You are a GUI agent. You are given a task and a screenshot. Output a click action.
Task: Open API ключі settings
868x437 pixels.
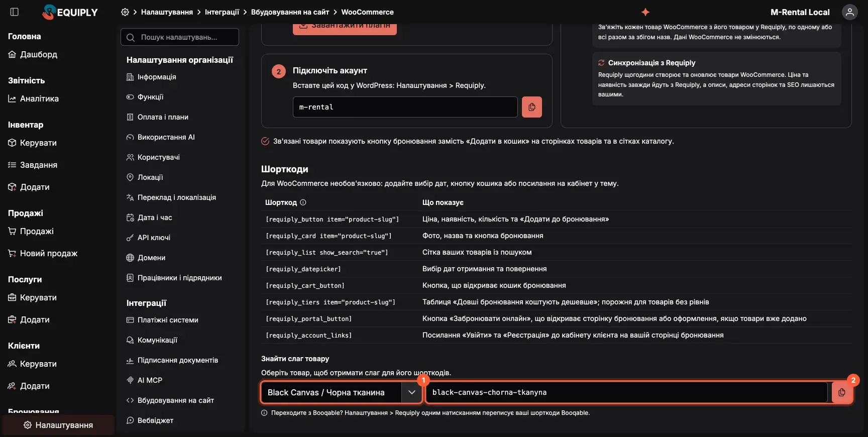(148, 238)
